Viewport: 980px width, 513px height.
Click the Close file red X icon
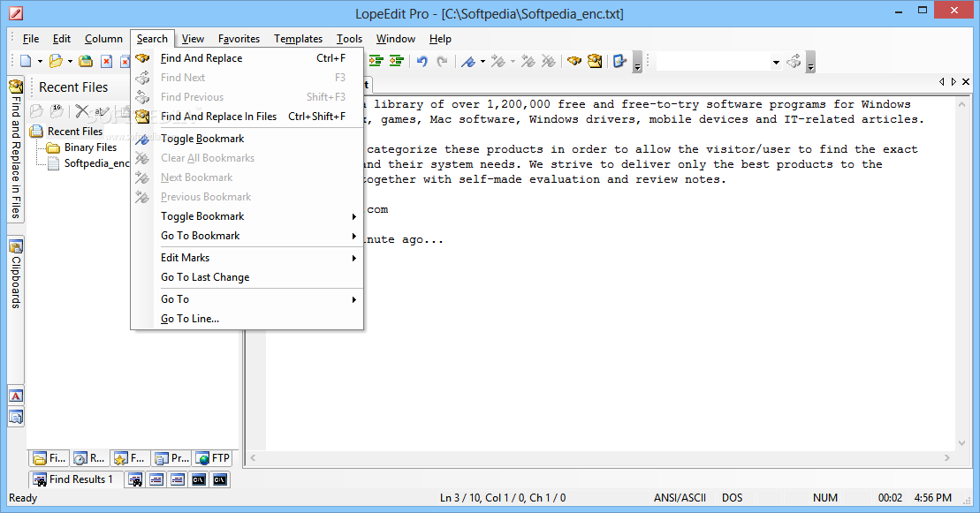coord(107,61)
